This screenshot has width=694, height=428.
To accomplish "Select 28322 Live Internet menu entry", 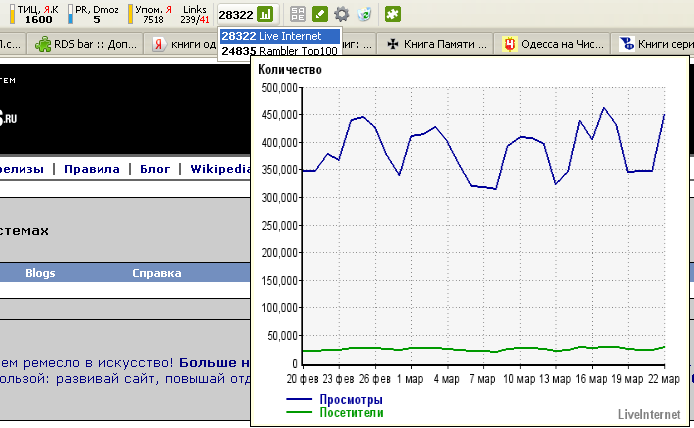I will coord(280,36).
